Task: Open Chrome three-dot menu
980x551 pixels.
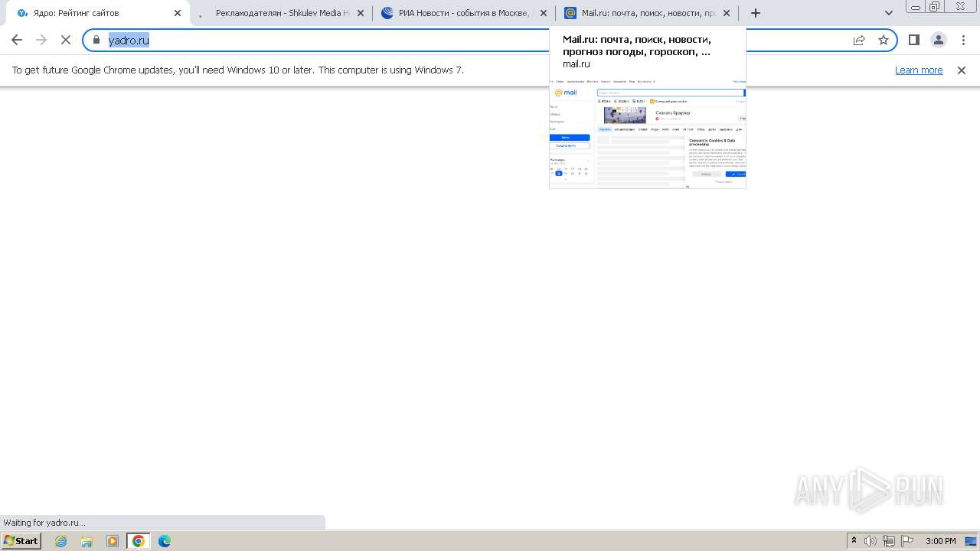Action: (963, 40)
